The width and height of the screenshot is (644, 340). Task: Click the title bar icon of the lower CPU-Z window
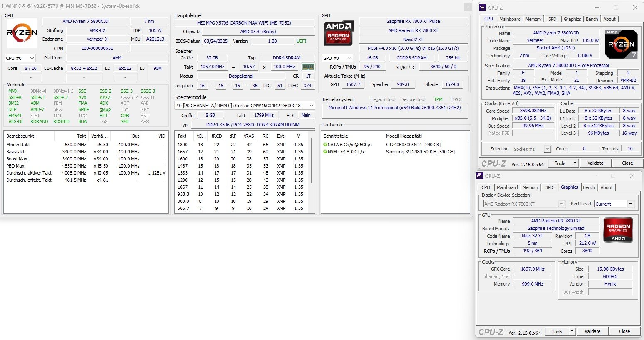[480, 176]
